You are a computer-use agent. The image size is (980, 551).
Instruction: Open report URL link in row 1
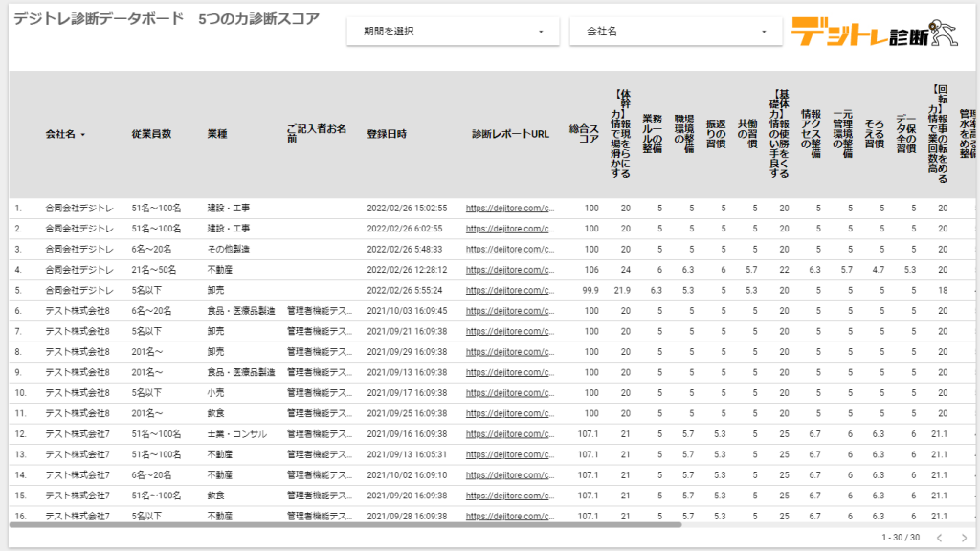coord(510,207)
